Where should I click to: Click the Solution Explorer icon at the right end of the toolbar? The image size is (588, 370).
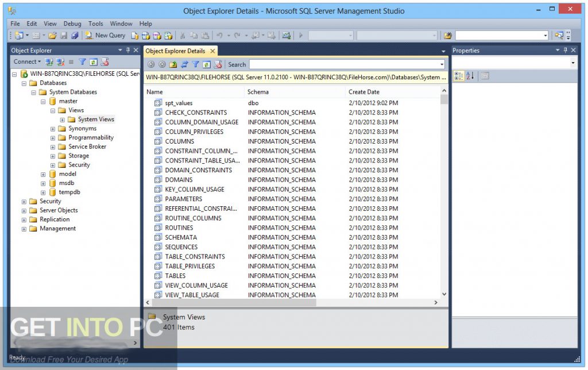click(x=559, y=35)
